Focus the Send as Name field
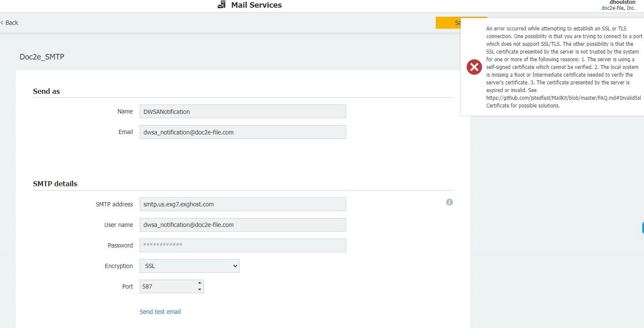644x328 pixels. point(243,112)
